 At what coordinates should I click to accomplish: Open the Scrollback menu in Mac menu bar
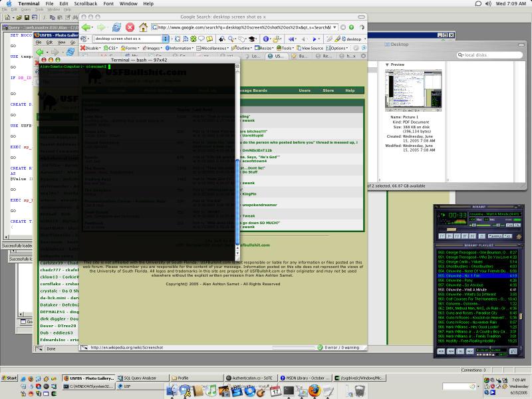point(86,4)
